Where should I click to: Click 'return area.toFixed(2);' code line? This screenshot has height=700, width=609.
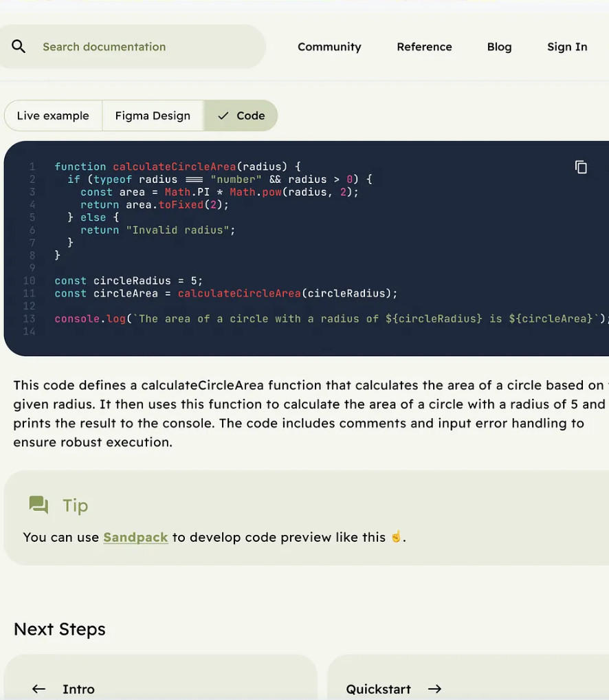click(x=155, y=205)
